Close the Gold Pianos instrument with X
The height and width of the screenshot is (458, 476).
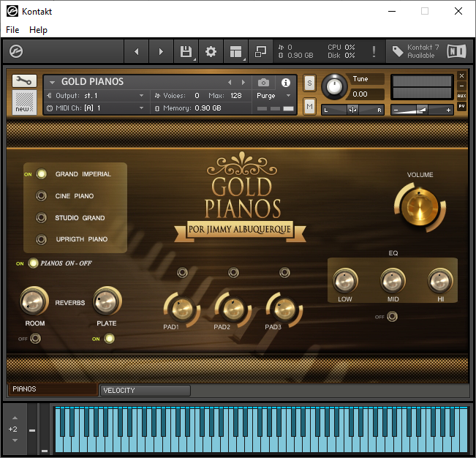pos(461,75)
